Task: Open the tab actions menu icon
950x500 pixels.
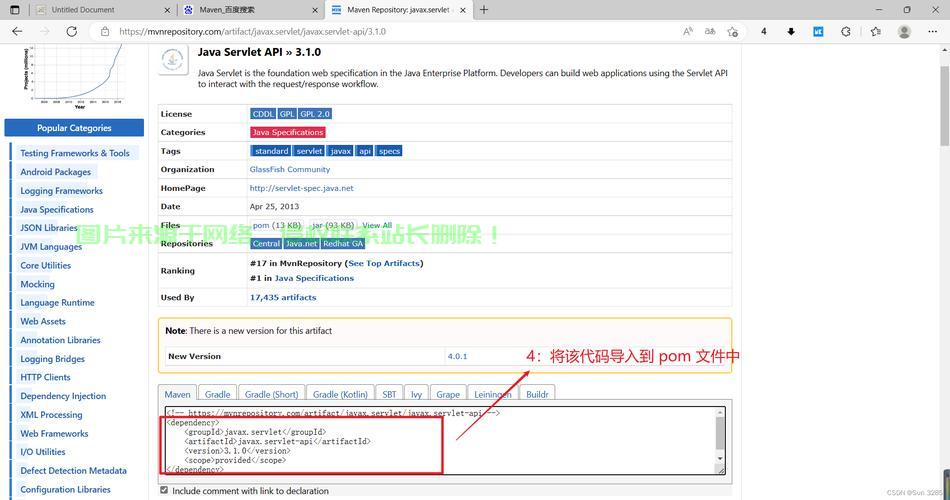Action: (x=15, y=10)
